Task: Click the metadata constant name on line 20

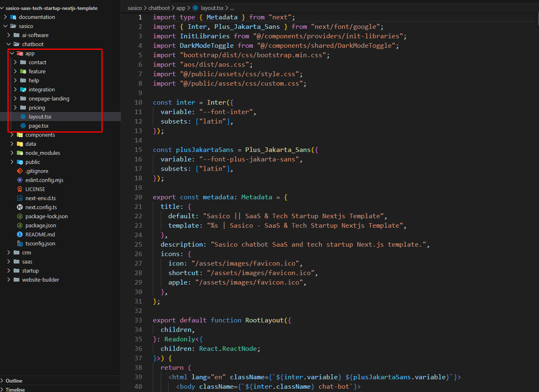Action: pos(218,197)
